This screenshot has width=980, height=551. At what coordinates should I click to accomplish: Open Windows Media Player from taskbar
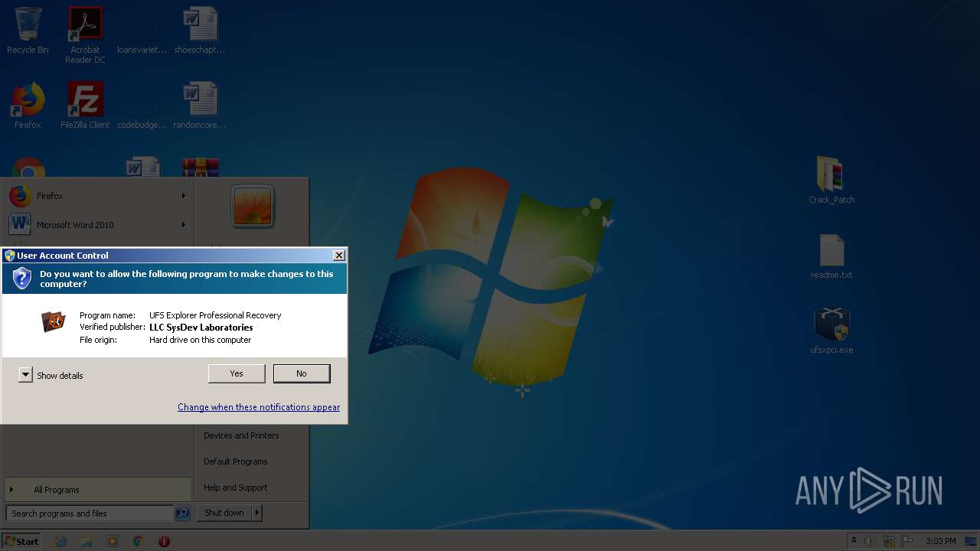coord(113,541)
